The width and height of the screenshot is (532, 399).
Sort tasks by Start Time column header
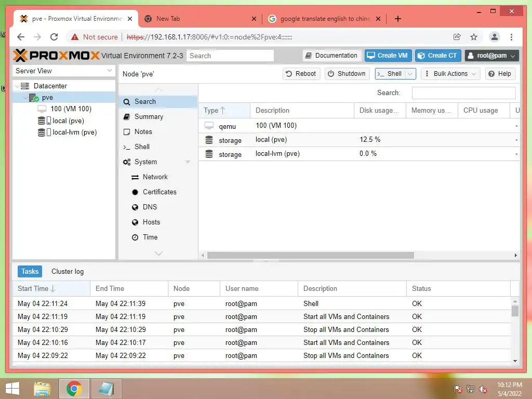(x=51, y=289)
